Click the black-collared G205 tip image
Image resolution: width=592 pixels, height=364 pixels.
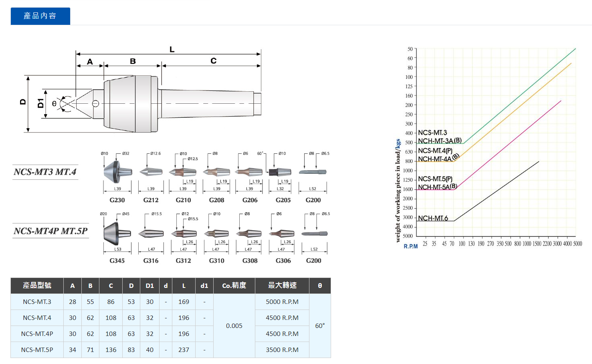coord(280,172)
